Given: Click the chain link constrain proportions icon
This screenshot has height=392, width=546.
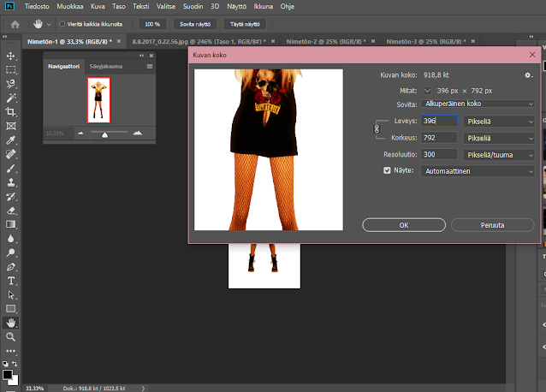Looking at the screenshot, I should click(x=377, y=128).
